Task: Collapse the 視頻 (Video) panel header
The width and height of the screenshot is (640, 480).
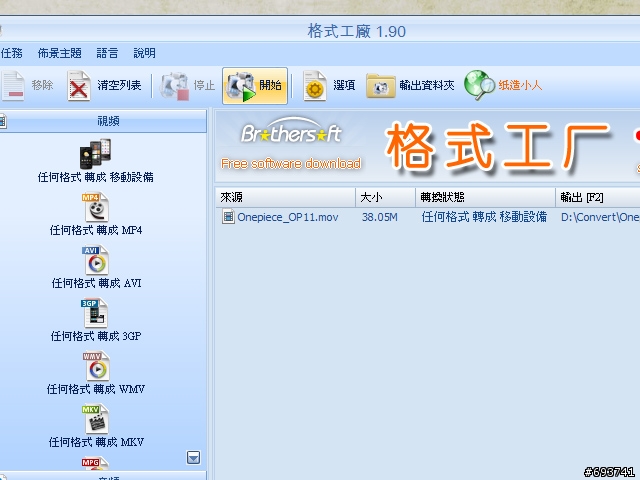Action: tap(103, 121)
